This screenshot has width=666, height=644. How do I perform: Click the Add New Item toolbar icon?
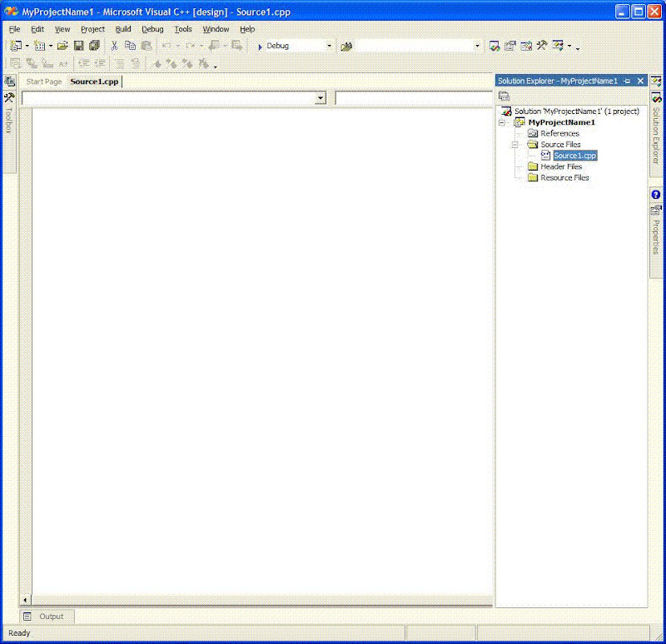(39, 46)
